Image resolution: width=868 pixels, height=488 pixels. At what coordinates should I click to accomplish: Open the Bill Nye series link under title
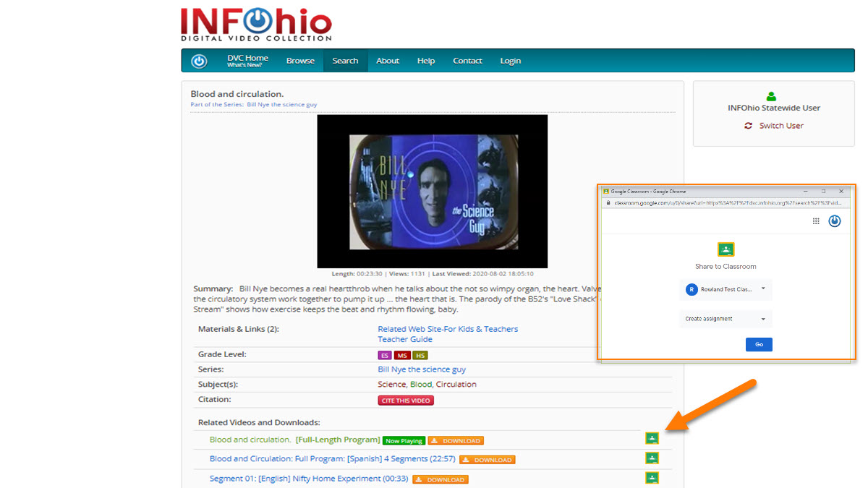[x=282, y=105]
